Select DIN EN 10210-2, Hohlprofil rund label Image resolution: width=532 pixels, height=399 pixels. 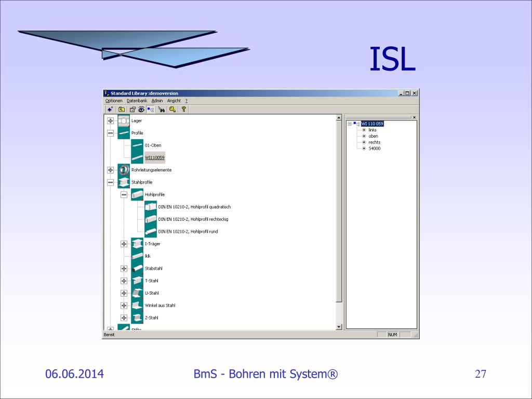coord(188,231)
